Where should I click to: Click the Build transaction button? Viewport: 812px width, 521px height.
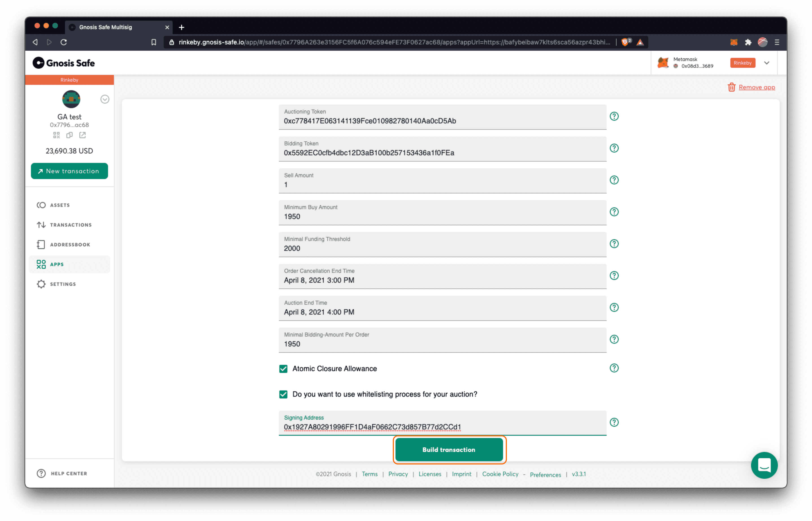point(449,450)
